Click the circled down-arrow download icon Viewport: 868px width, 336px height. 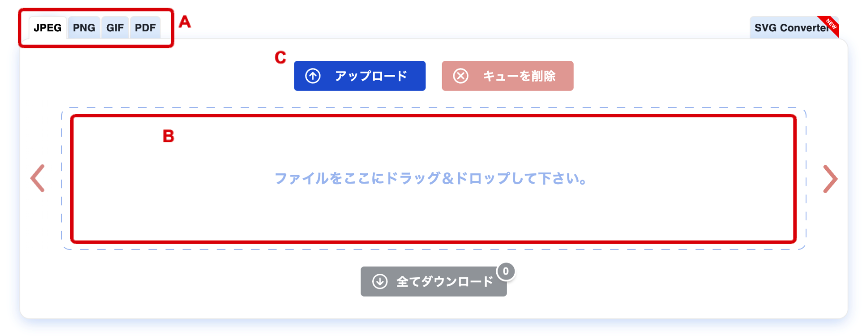coord(379,281)
